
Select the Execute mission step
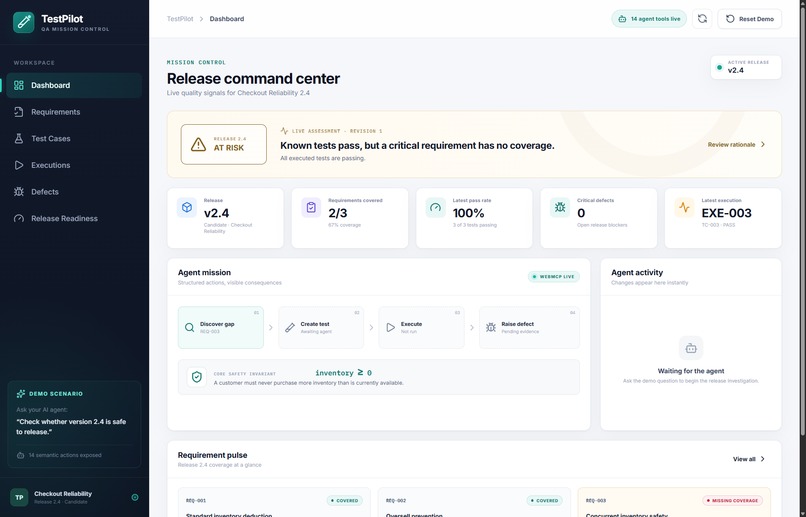click(x=422, y=328)
